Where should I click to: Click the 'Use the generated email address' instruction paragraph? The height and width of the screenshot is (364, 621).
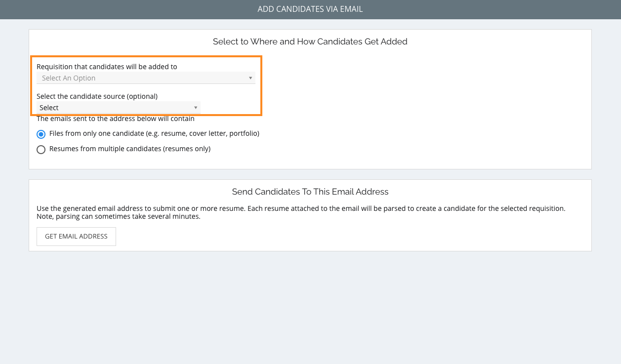pyautogui.click(x=301, y=208)
